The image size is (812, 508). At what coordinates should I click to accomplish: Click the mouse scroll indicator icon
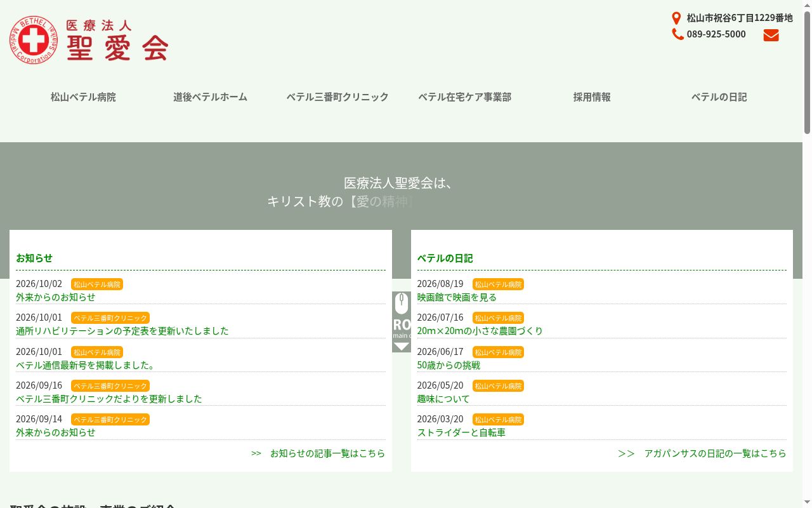point(402,304)
